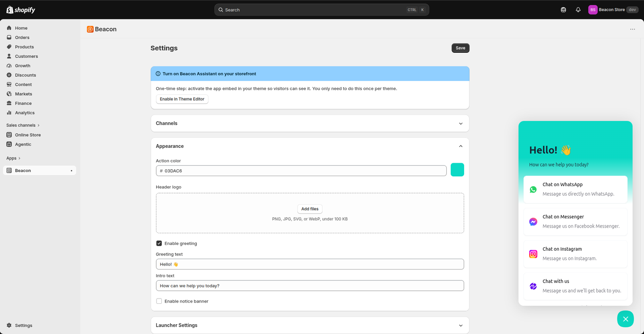Close the chat widget launcher
The height and width of the screenshot is (334, 644).
coord(625,319)
